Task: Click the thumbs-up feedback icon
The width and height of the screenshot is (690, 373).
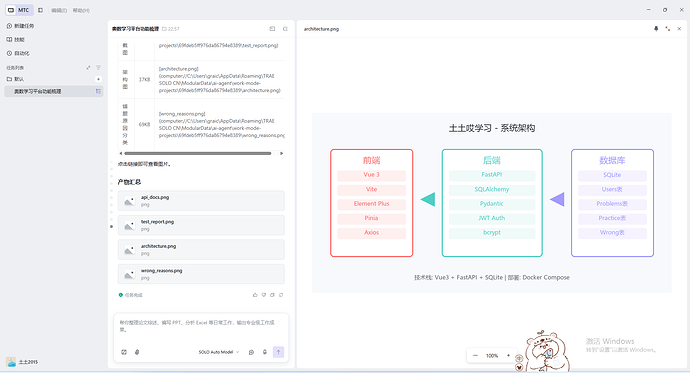Action: tap(255, 295)
